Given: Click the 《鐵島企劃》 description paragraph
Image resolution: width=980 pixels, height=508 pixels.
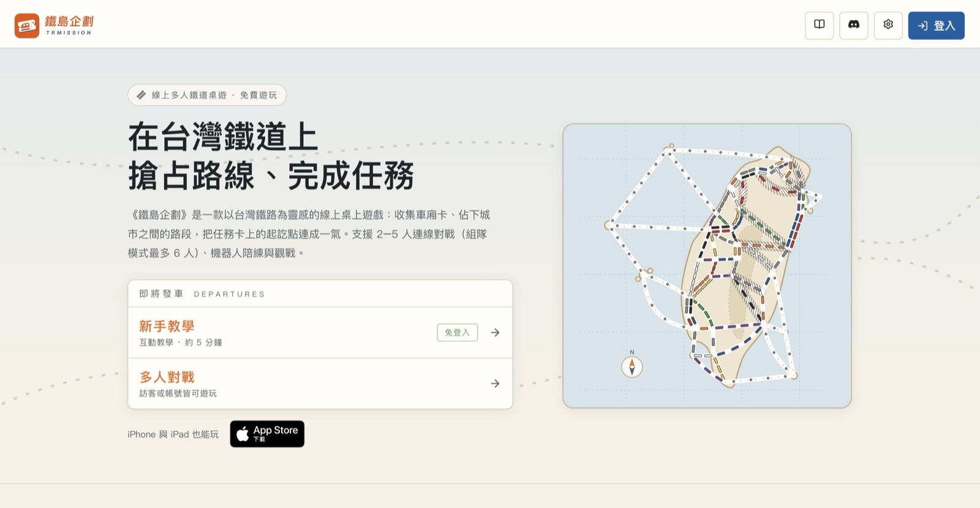Looking at the screenshot, I should [309, 234].
